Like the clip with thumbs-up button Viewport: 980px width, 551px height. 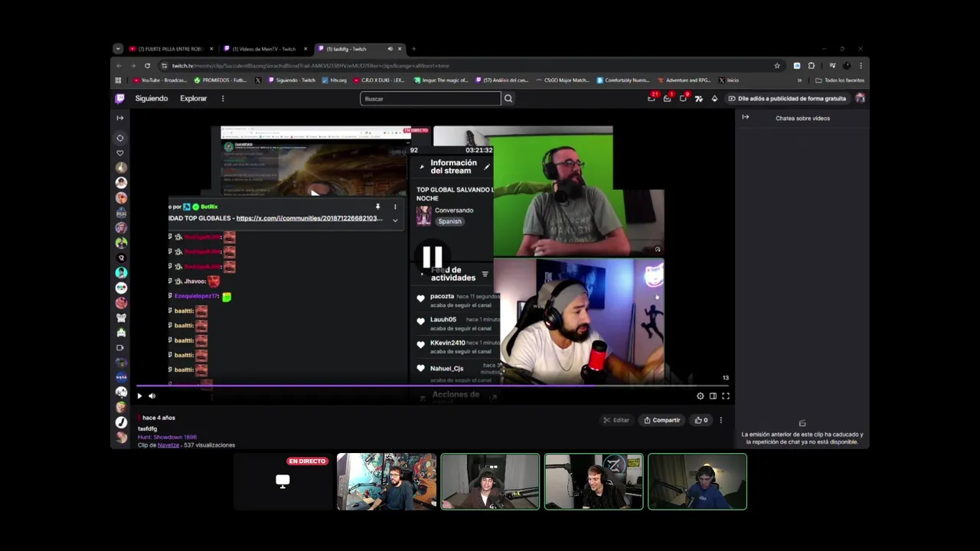click(x=701, y=419)
